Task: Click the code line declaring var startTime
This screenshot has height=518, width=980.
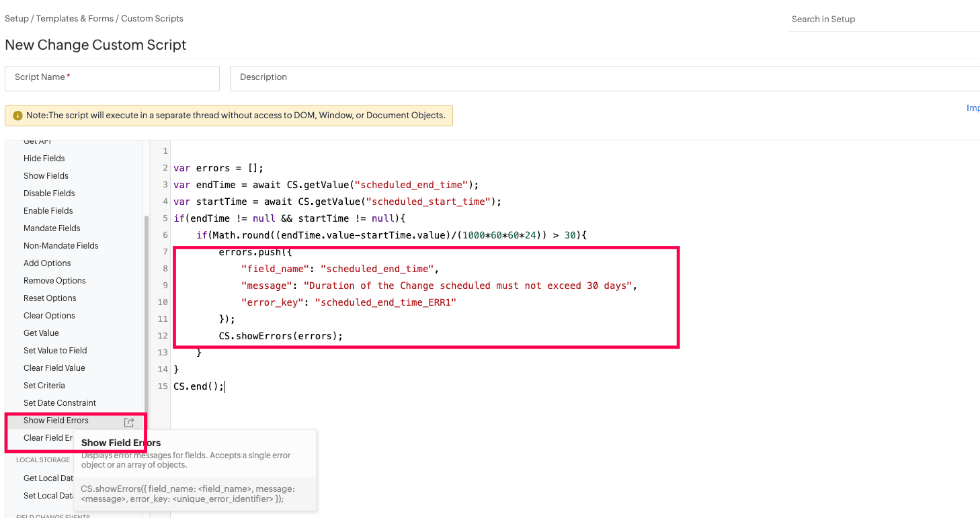Action: coord(337,202)
